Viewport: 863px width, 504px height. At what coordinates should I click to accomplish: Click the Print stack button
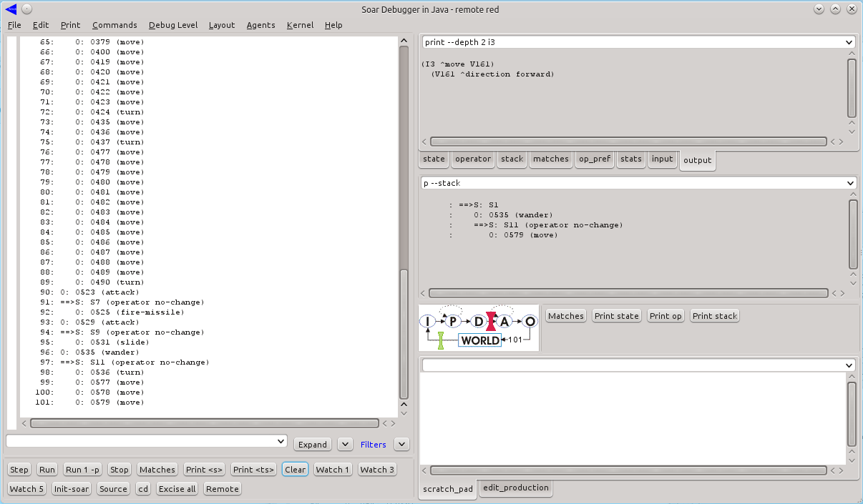[714, 316]
